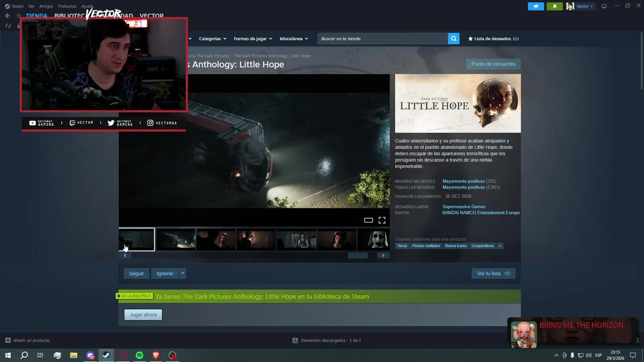Screen dimensions: 644x362
Task: Click the Finales múltiples tag
Action: click(426, 246)
